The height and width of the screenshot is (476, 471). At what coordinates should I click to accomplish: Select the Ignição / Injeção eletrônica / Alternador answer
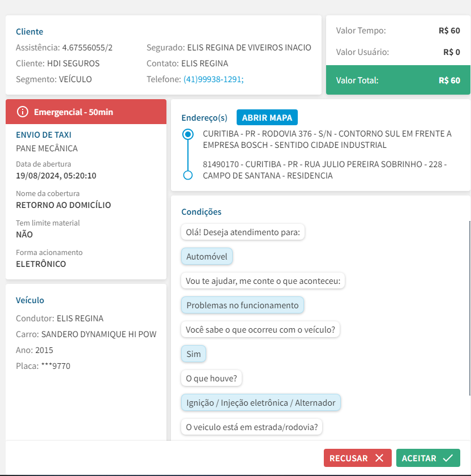261,403
